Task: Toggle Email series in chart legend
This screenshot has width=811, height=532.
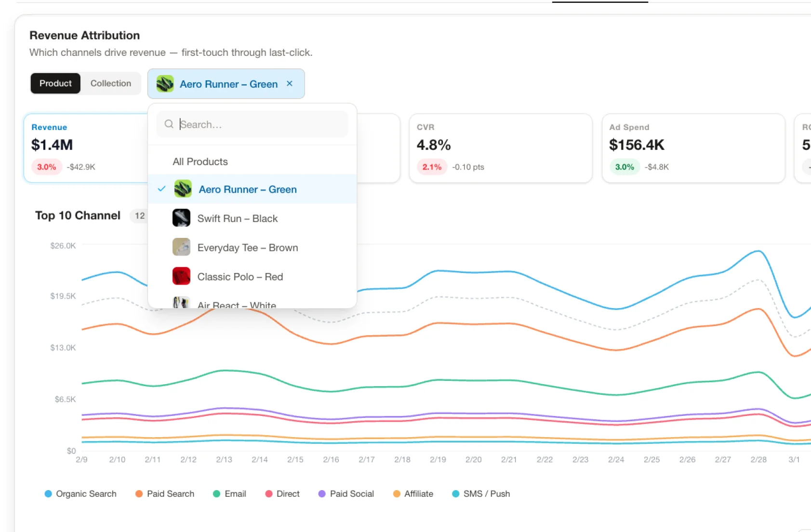Action: (x=229, y=493)
